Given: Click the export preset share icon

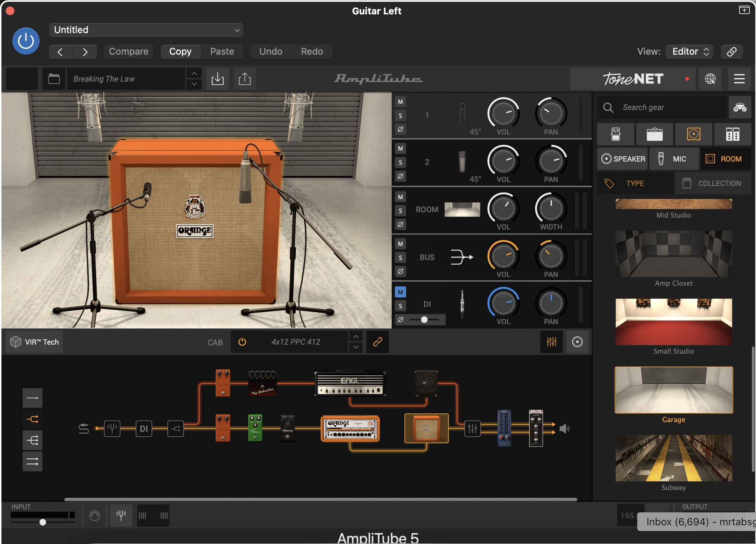Looking at the screenshot, I should pos(245,78).
